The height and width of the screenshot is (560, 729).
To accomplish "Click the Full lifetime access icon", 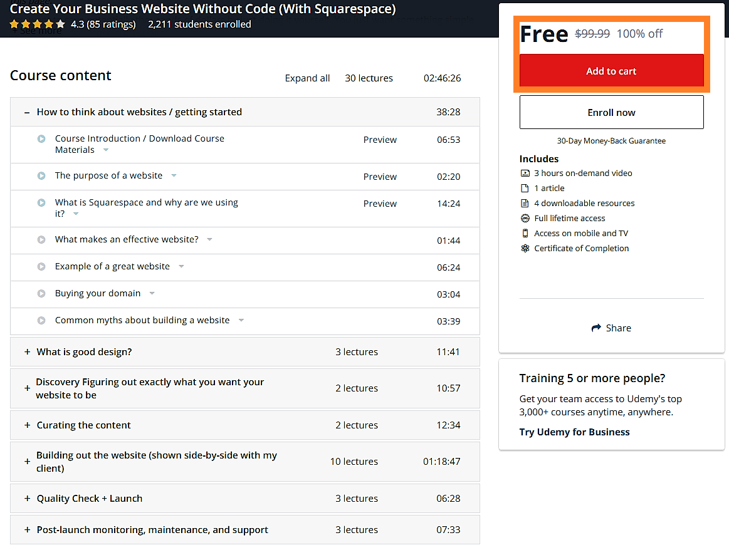I will (525, 219).
